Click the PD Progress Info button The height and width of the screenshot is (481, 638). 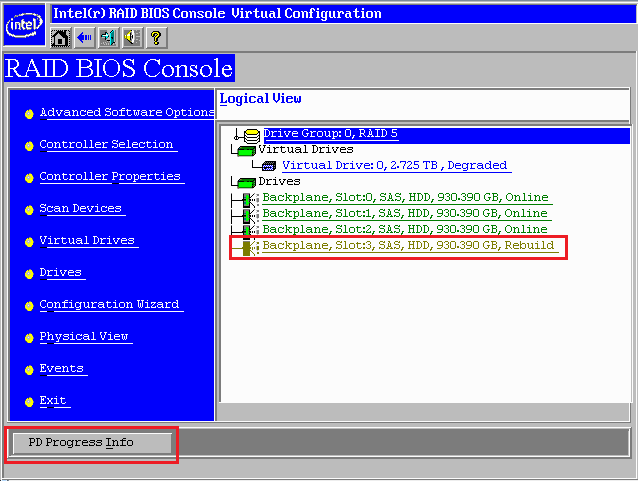point(92,443)
